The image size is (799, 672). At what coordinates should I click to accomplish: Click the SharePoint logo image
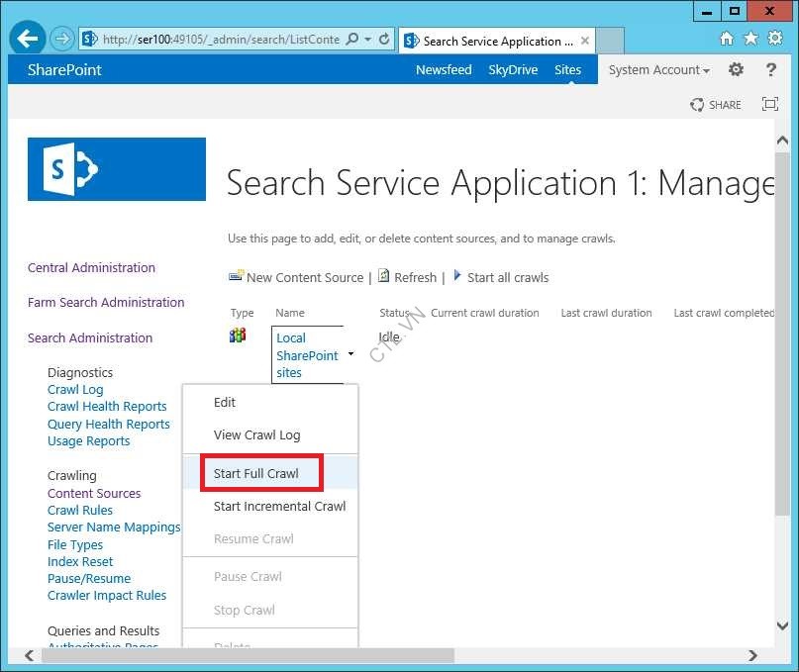[x=117, y=169]
